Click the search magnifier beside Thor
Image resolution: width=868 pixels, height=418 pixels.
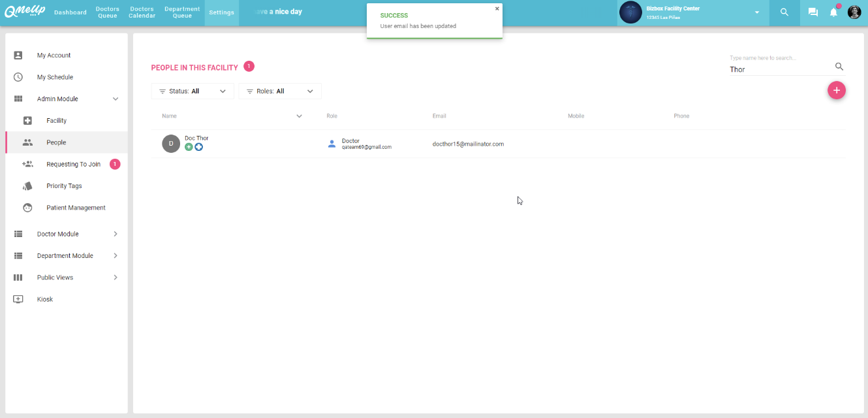pos(839,67)
